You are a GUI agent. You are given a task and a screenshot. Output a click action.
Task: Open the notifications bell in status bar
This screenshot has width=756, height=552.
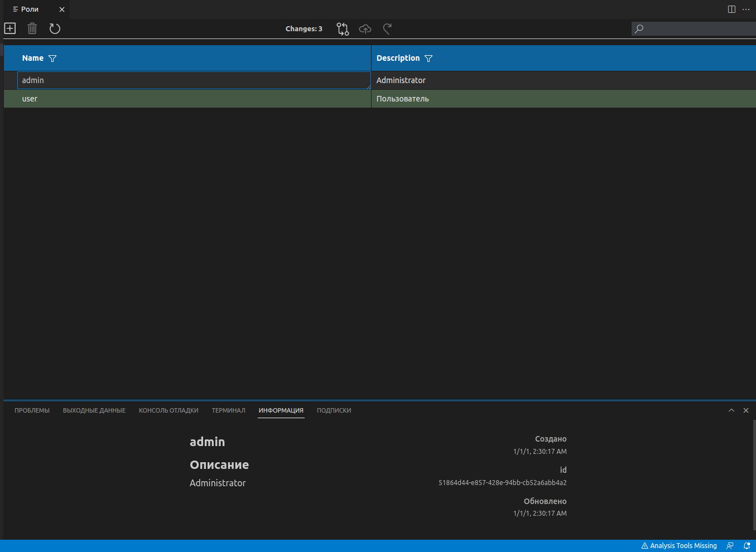[x=747, y=546]
